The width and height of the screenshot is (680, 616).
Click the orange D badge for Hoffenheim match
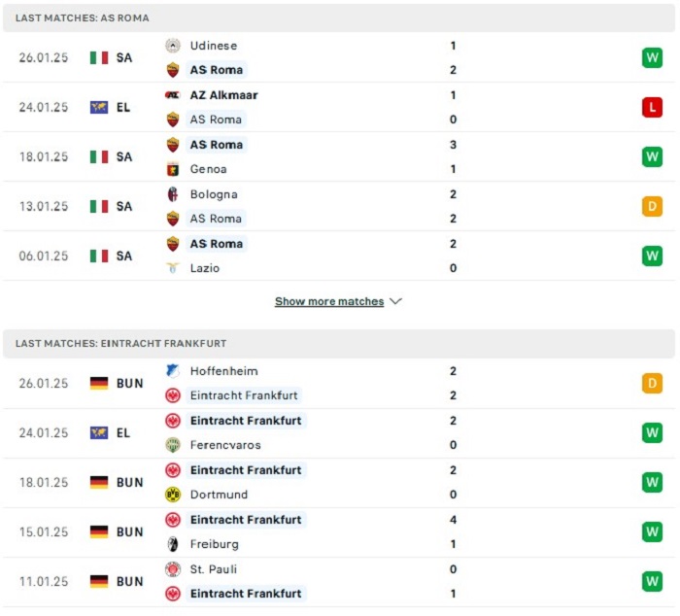pos(652,384)
